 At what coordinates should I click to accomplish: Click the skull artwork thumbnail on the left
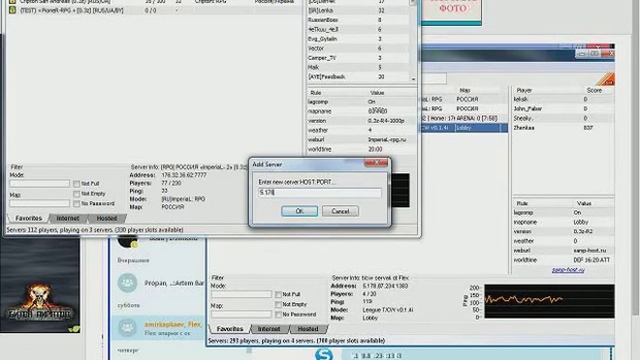point(40,284)
